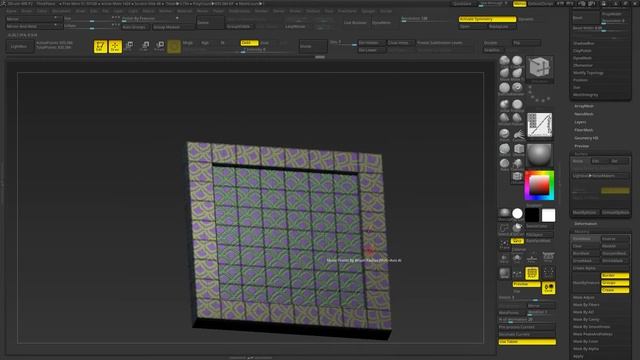Toggle the yellow Solo icon
Image resolution: width=640 pixels, height=360 pixels.
[x=548, y=288]
